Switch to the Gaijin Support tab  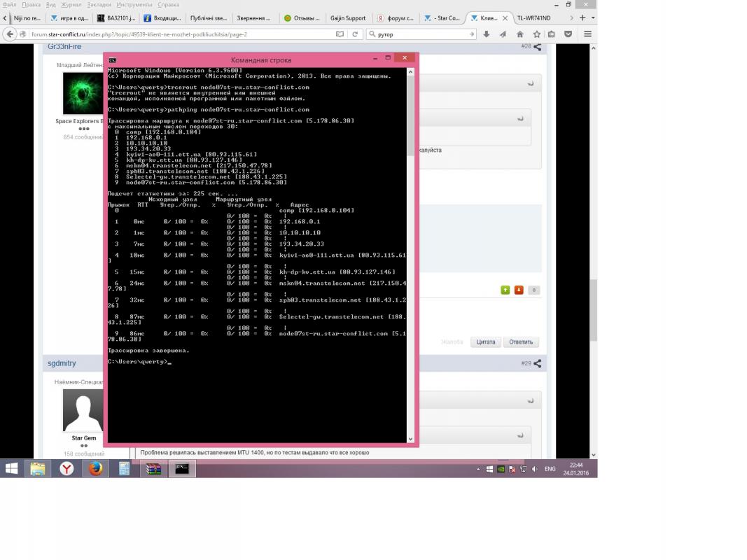pos(347,17)
